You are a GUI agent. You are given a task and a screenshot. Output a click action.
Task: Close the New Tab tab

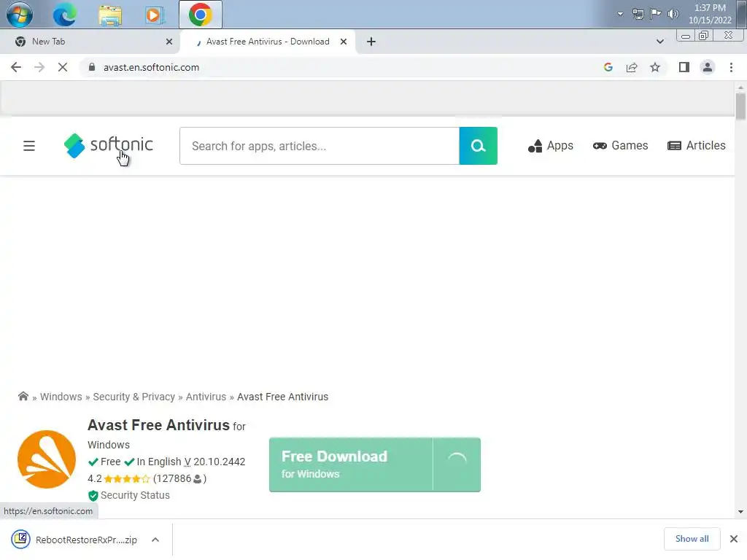(169, 42)
